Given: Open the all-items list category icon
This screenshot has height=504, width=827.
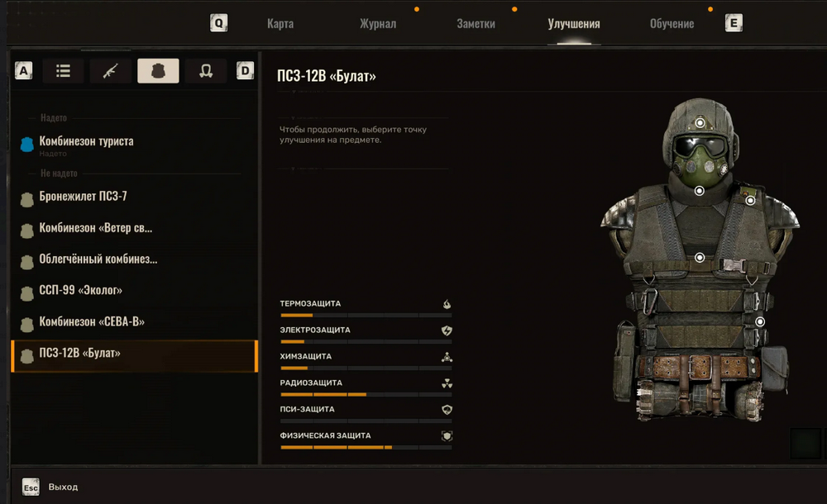Looking at the screenshot, I should (x=63, y=71).
